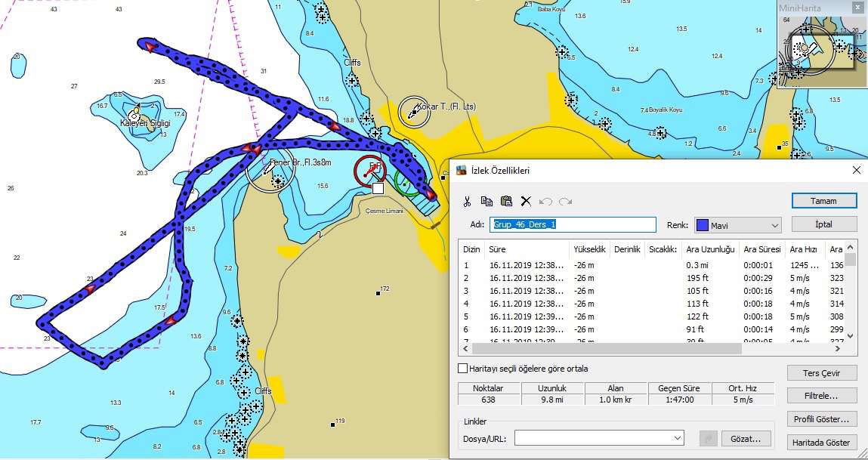Toggle 'Haritayı seçili öğelere göre ortala' checkbox
The height and width of the screenshot is (460, 868).
(463, 369)
